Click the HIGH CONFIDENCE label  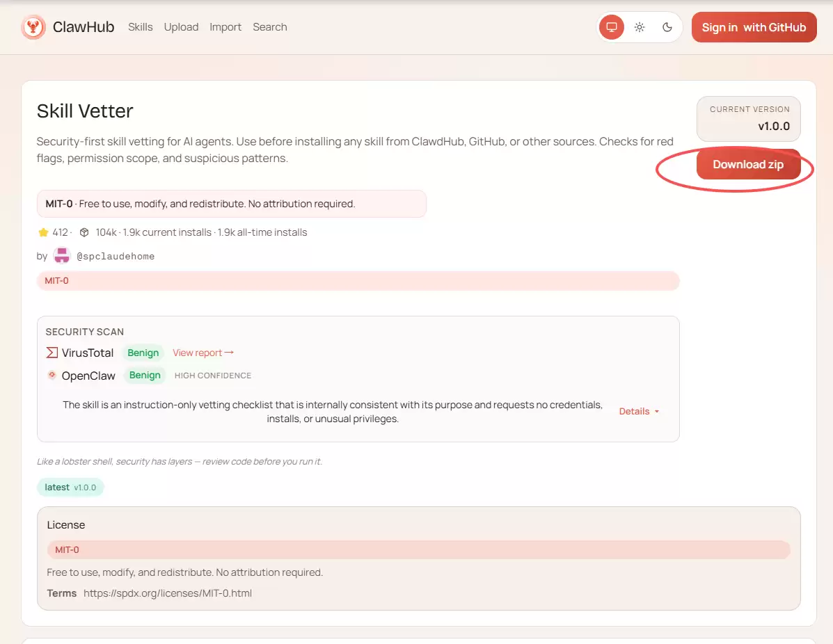click(213, 376)
